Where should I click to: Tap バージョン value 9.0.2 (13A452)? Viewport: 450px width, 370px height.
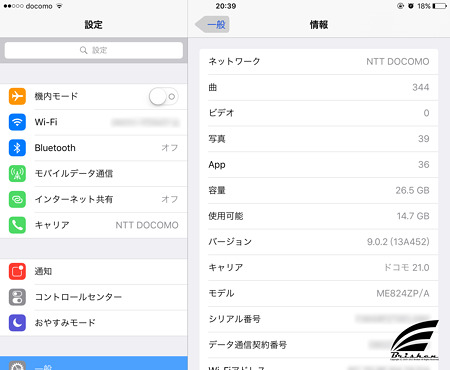398,242
